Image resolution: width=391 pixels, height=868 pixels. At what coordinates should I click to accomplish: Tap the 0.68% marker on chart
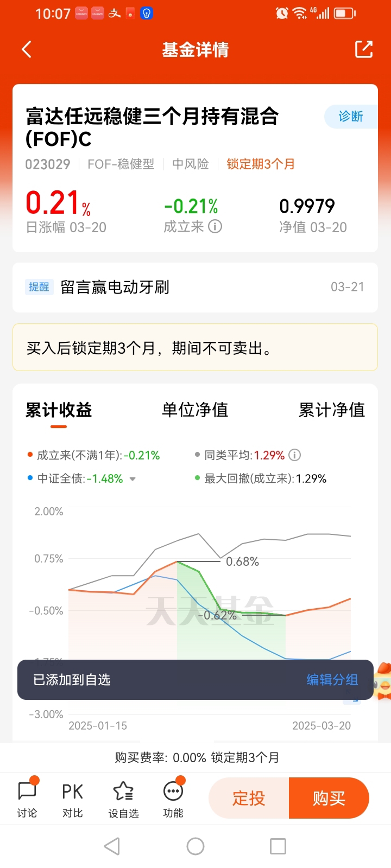[242, 561]
